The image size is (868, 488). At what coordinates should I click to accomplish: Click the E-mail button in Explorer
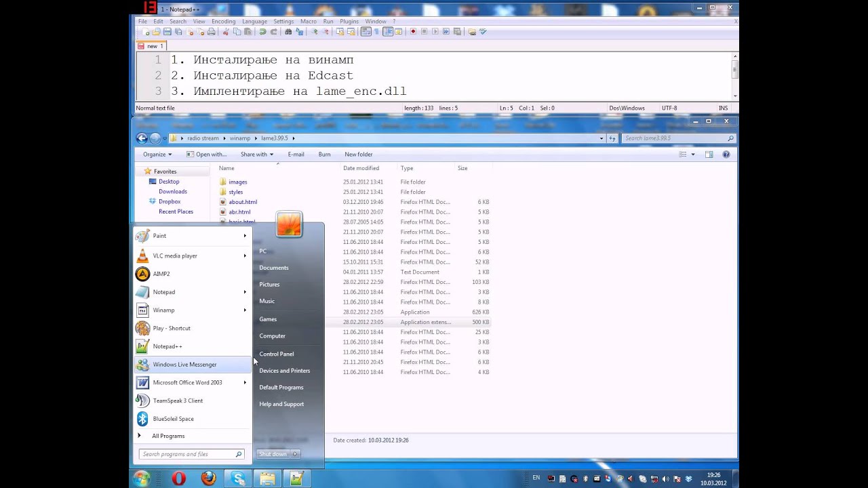point(296,155)
